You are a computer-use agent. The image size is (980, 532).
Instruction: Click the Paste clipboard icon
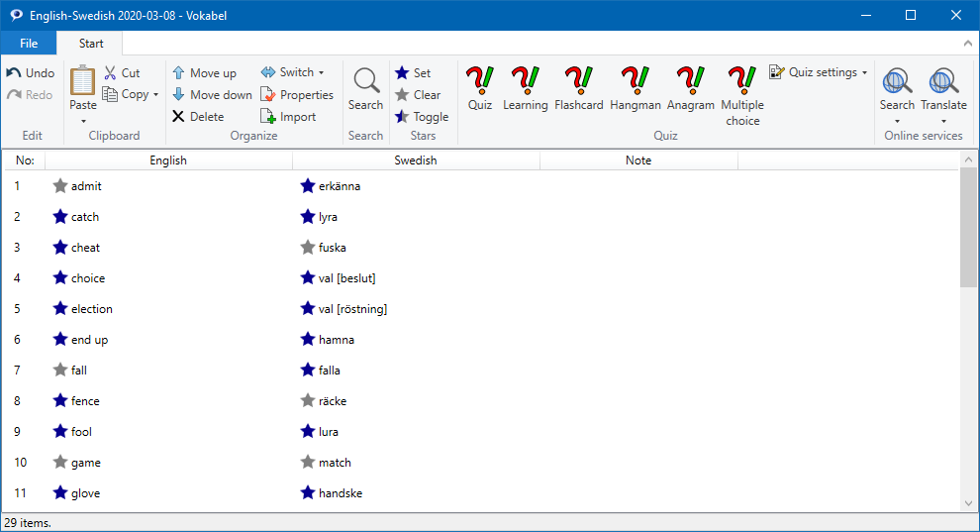[82, 80]
